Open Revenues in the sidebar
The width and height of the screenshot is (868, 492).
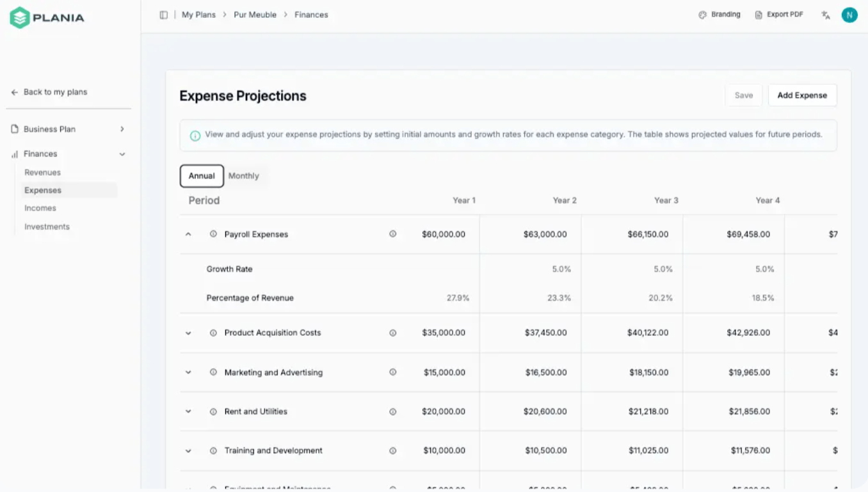click(43, 172)
